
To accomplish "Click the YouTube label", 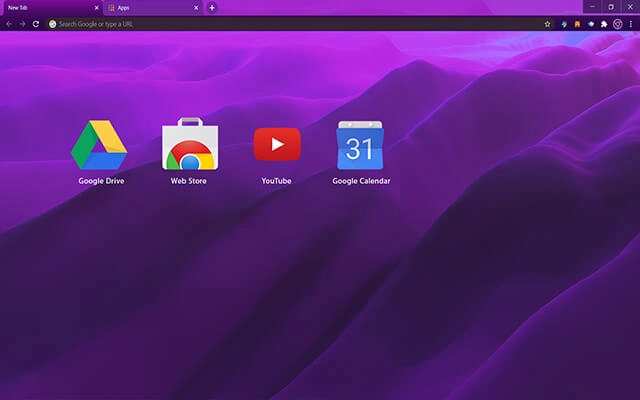I will tap(276, 181).
